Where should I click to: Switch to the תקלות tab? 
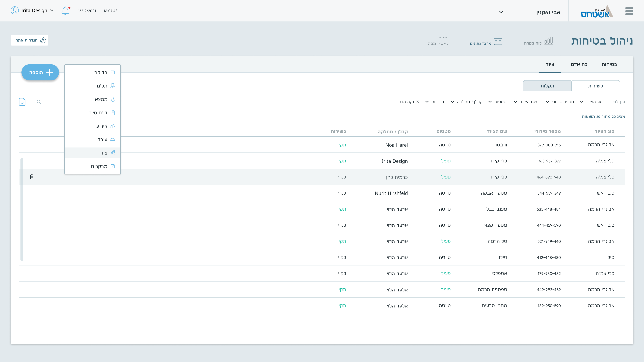[x=547, y=86]
